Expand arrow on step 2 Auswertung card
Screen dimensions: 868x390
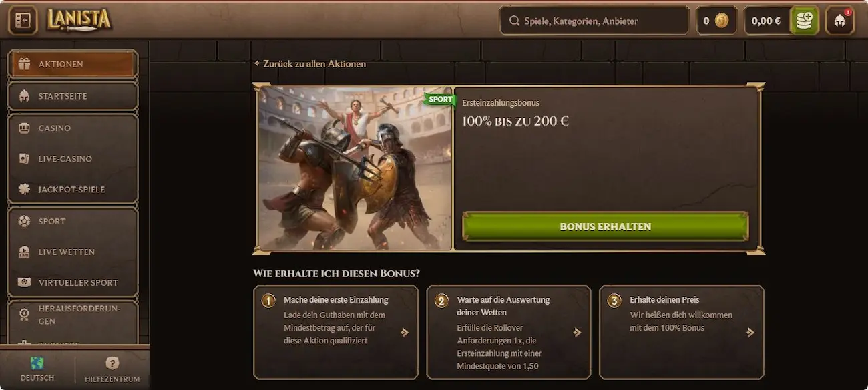[x=578, y=332]
